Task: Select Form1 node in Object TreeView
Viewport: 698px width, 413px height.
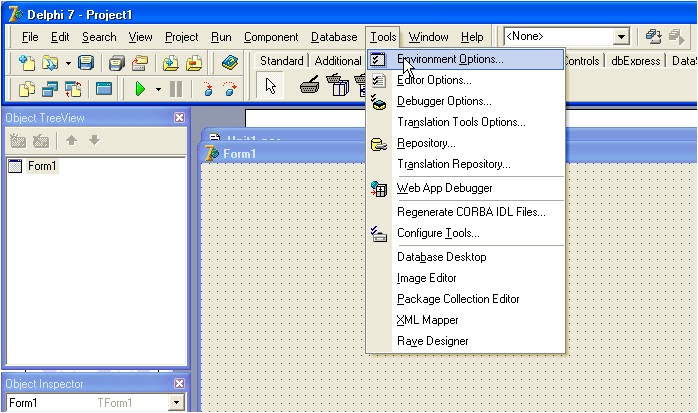Action: click(x=42, y=166)
